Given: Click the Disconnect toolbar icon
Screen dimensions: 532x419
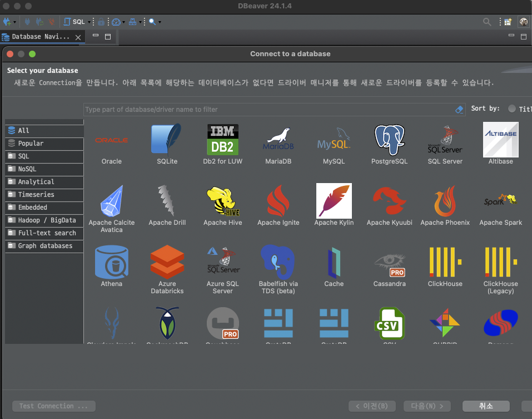Looking at the screenshot, I should [52, 22].
